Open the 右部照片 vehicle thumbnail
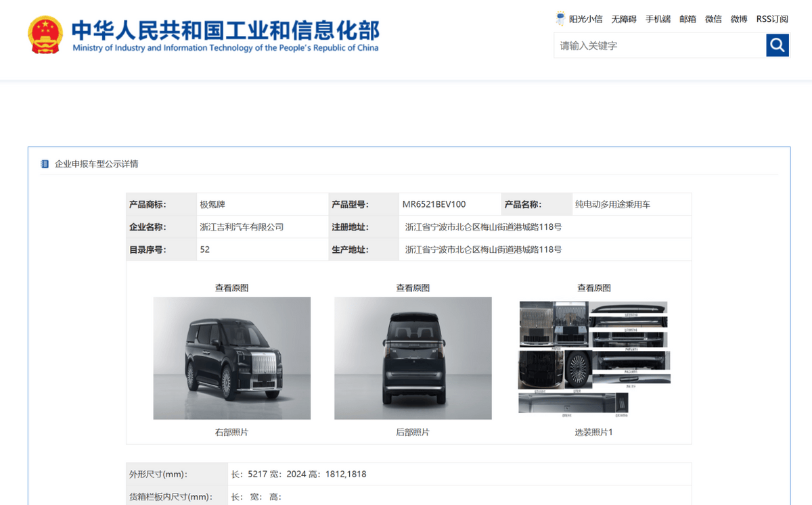 [x=232, y=358]
